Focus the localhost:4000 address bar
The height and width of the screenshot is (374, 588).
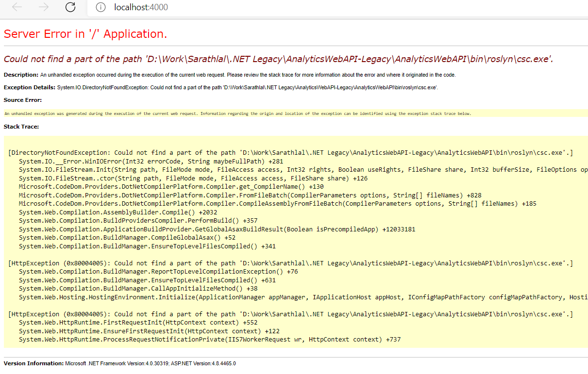[x=291, y=7]
